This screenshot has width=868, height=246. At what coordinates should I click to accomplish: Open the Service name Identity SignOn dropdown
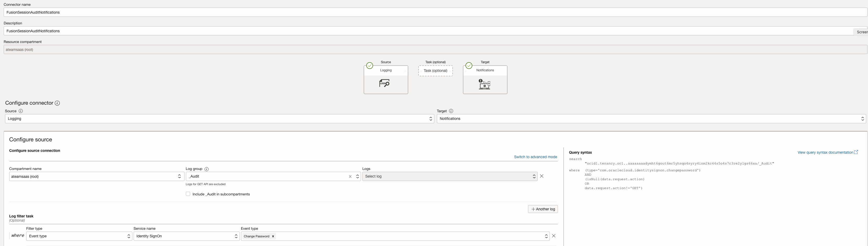186,236
